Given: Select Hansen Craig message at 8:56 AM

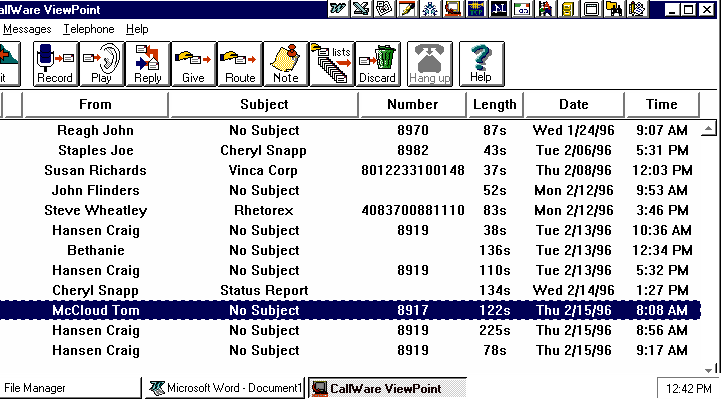Looking at the screenshot, I should (x=350, y=331).
